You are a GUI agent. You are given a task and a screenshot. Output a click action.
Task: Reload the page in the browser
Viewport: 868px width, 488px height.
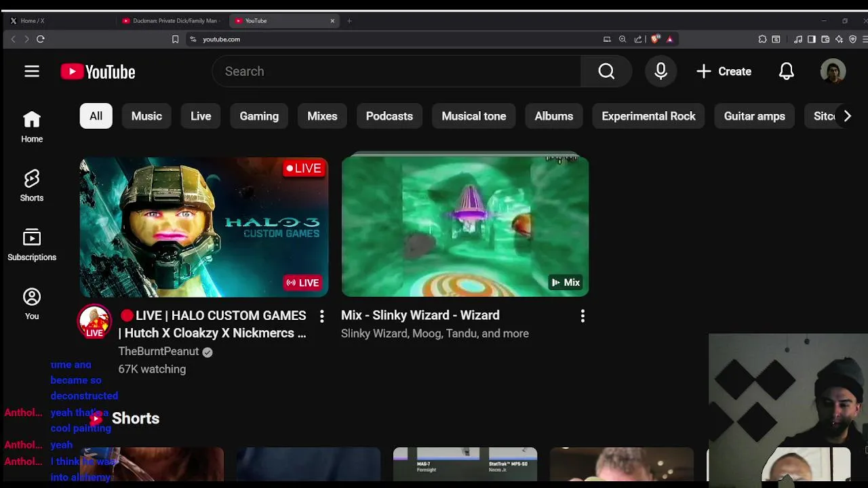coord(41,39)
